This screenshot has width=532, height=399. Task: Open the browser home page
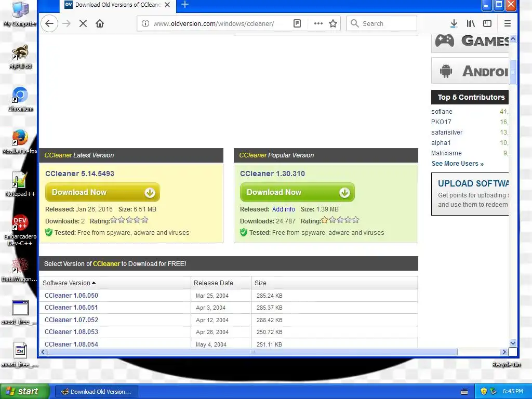tap(100, 23)
